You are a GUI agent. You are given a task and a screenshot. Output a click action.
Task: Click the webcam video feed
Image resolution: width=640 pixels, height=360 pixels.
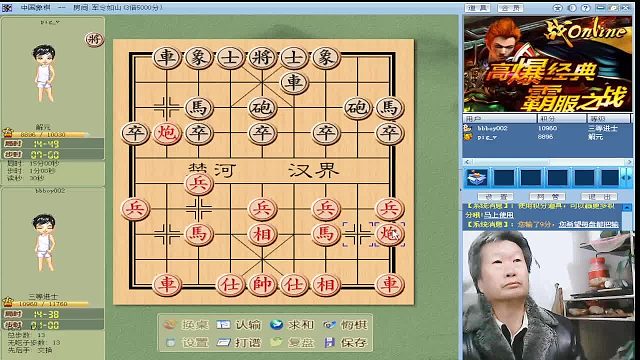pyautogui.click(x=548, y=295)
